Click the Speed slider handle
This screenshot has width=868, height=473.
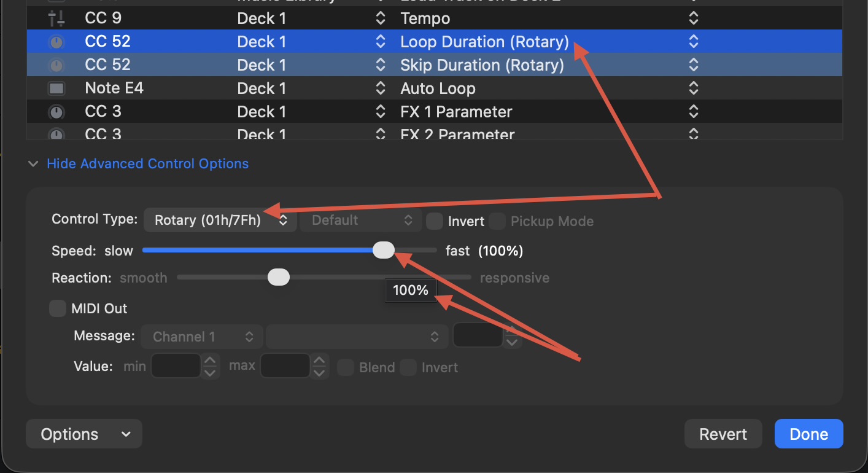(x=384, y=250)
